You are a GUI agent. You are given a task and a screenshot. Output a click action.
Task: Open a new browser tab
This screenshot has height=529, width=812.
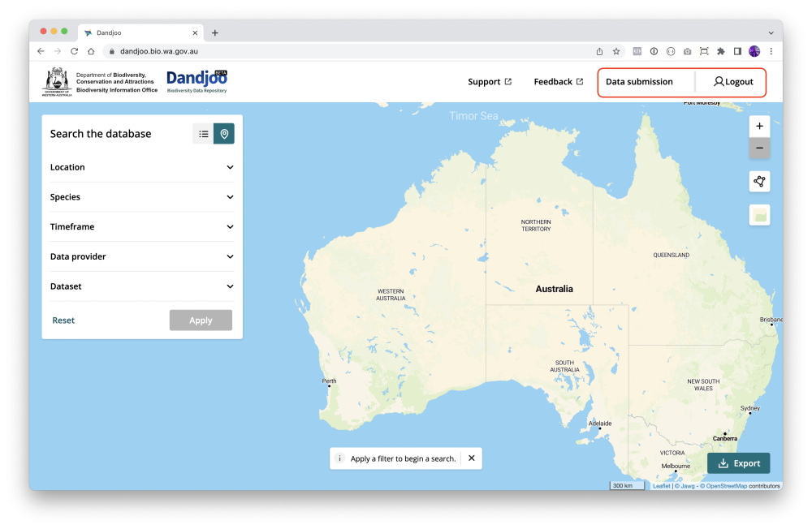(x=215, y=32)
